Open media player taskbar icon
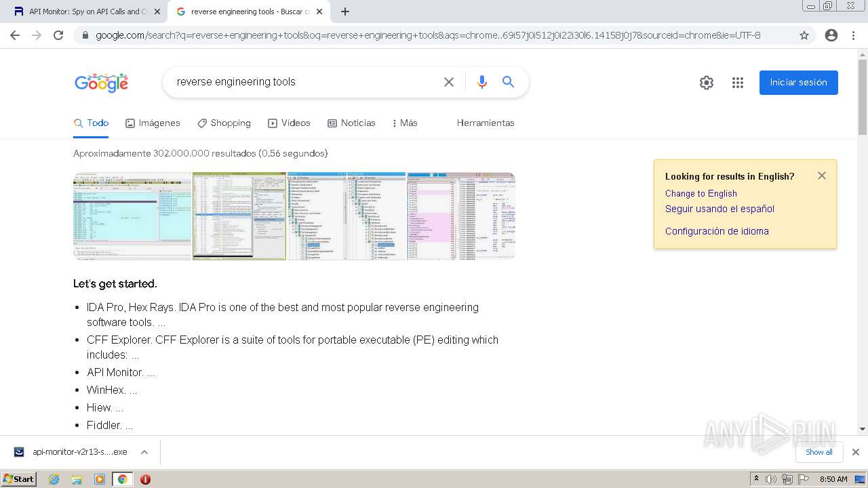This screenshot has height=488, width=868. coord(100,479)
